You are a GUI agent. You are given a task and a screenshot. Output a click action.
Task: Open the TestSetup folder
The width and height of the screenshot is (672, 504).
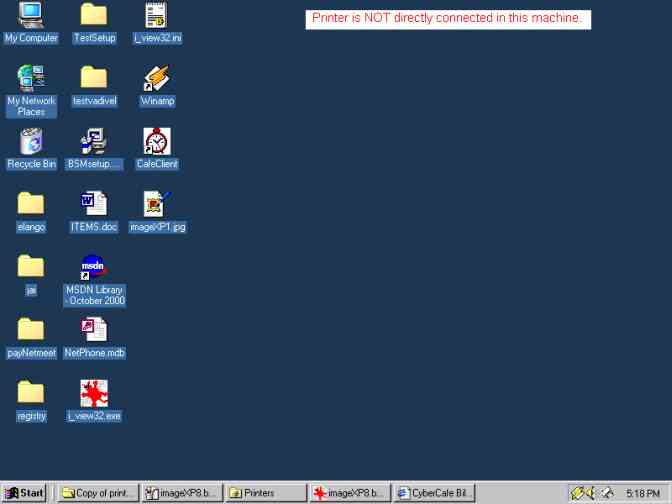(x=94, y=16)
